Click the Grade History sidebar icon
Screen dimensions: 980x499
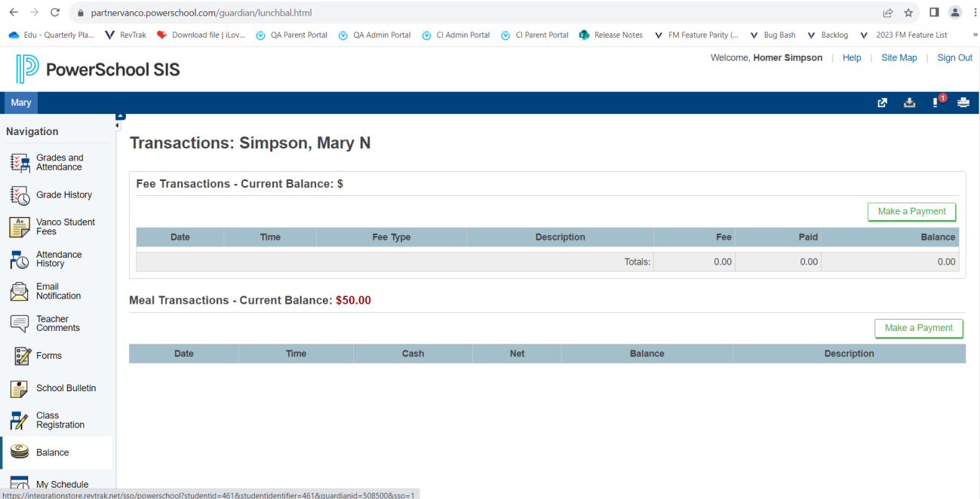point(20,195)
